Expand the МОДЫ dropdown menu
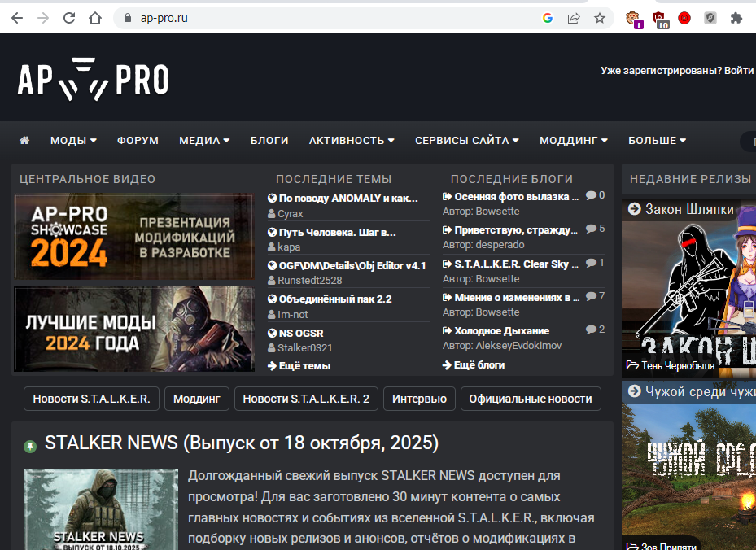The height and width of the screenshot is (550, 756). tap(73, 140)
